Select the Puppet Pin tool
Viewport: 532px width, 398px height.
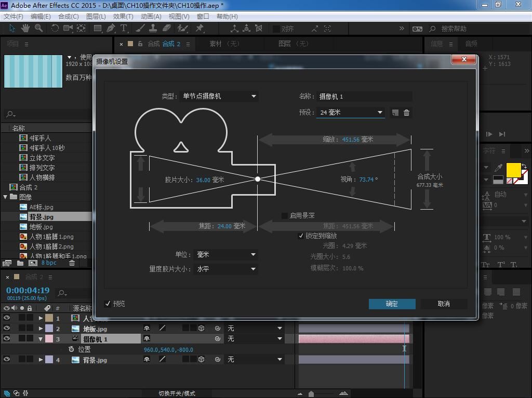pyautogui.click(x=199, y=29)
